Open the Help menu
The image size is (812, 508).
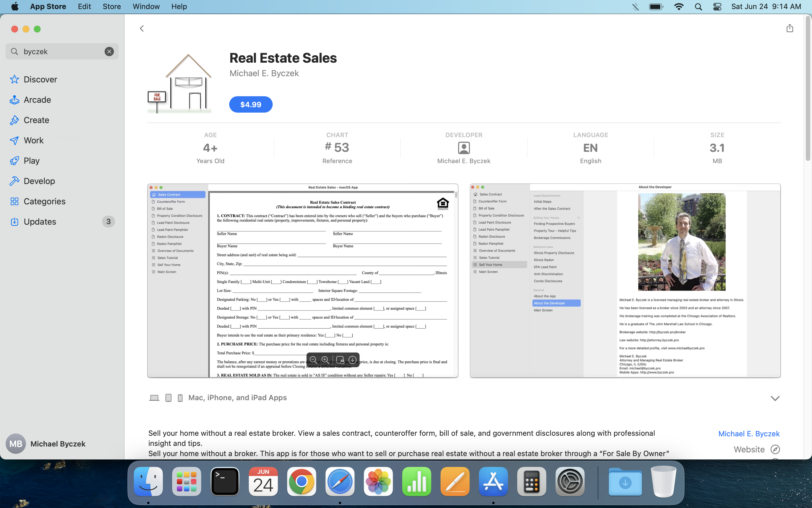coord(179,6)
